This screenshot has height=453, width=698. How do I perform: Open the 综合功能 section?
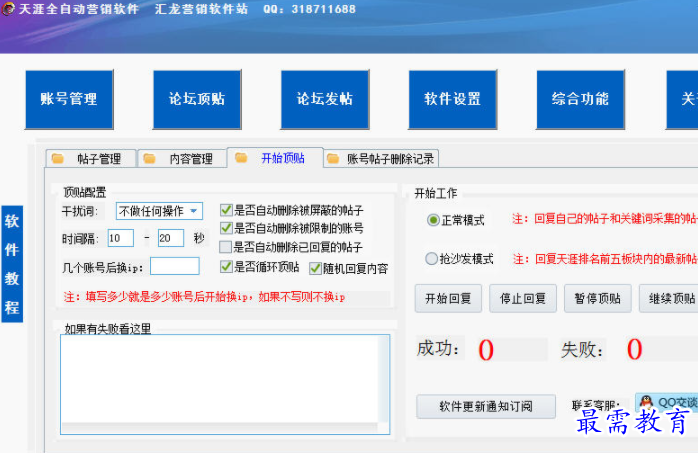point(580,99)
